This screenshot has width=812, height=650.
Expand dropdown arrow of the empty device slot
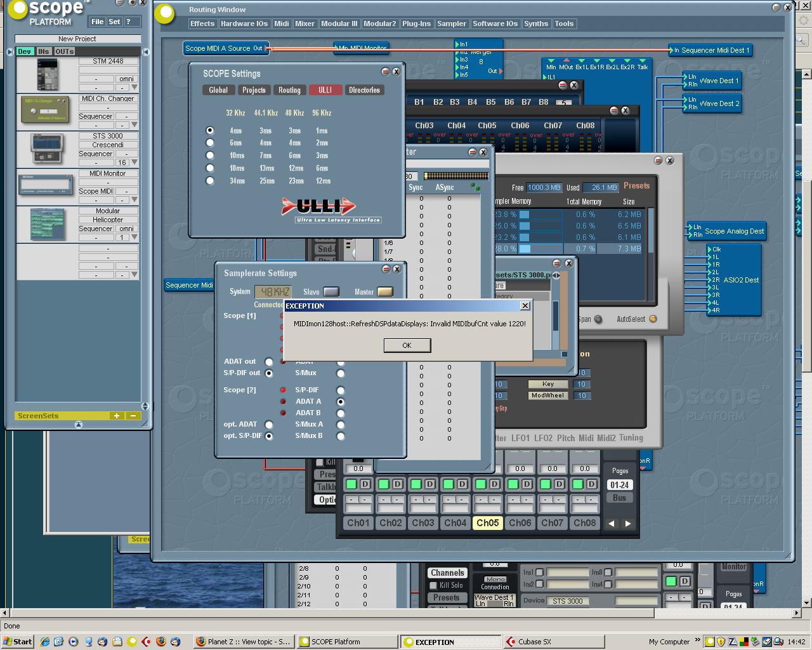[134, 274]
